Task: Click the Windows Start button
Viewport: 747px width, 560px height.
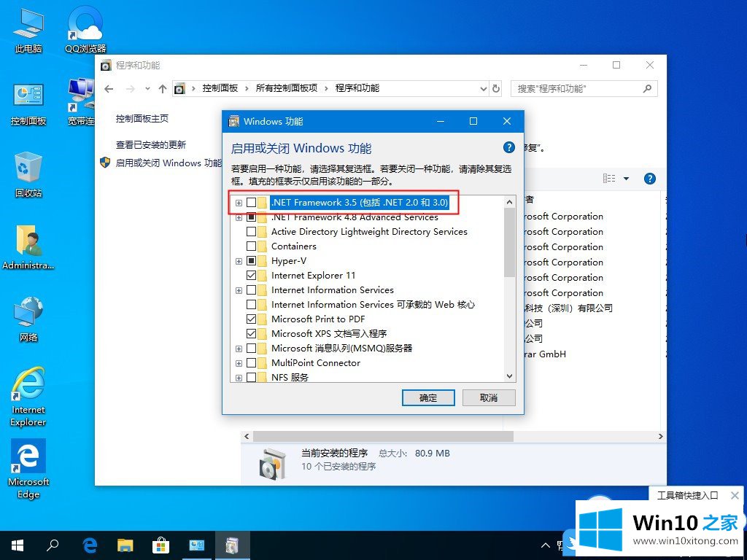Action: [18, 545]
